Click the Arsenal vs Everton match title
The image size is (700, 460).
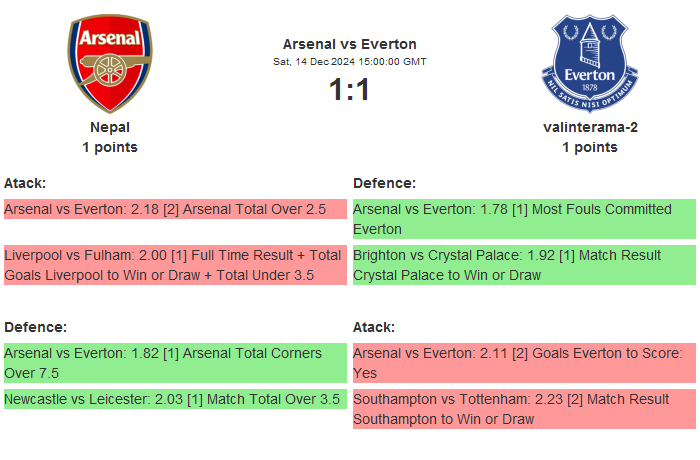pos(349,44)
